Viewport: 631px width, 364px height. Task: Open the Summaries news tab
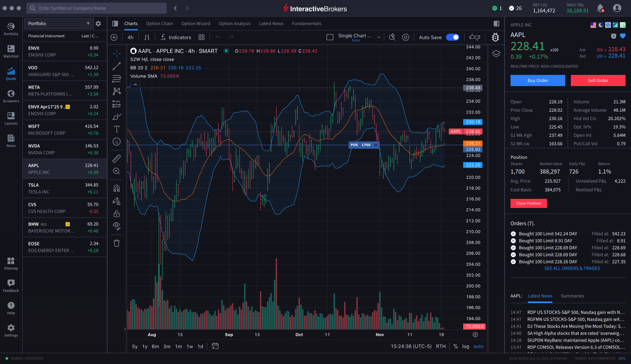pyautogui.click(x=572, y=296)
